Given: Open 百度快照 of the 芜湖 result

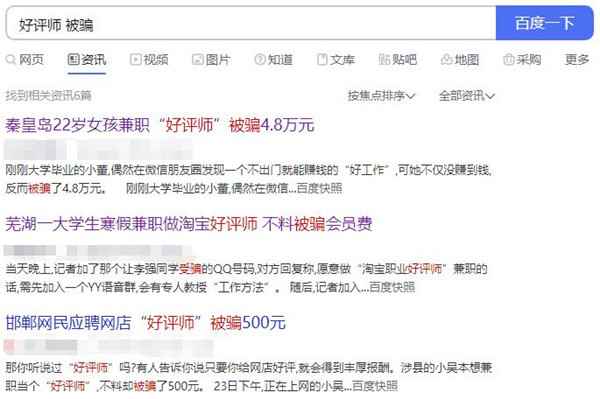Looking at the screenshot, I should (x=392, y=287).
